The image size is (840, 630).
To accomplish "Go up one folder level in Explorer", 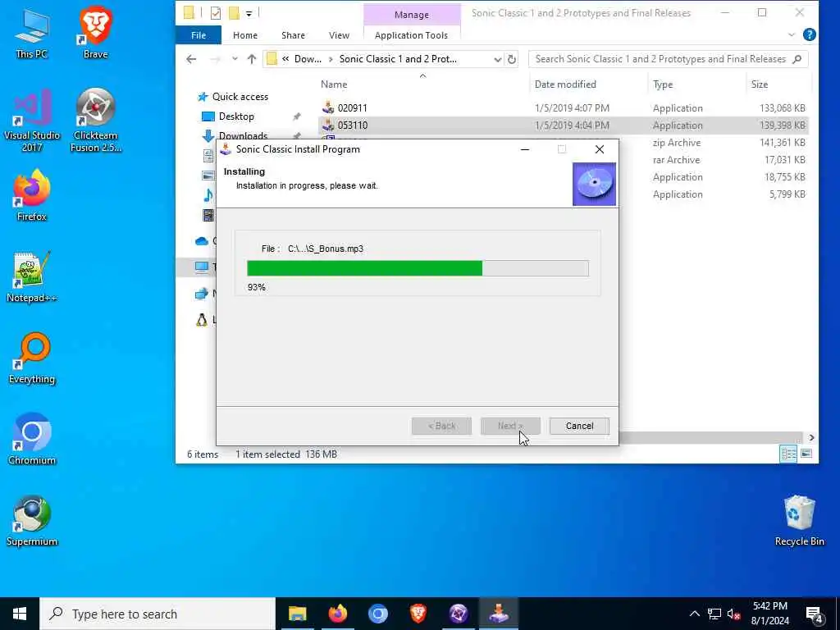I will click(x=252, y=59).
